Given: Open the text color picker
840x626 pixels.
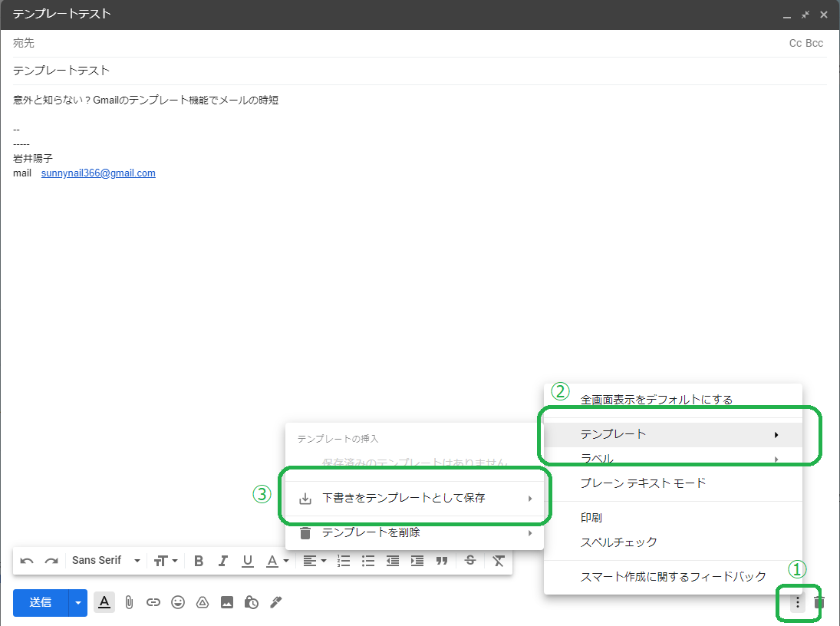Looking at the screenshot, I should [277, 561].
